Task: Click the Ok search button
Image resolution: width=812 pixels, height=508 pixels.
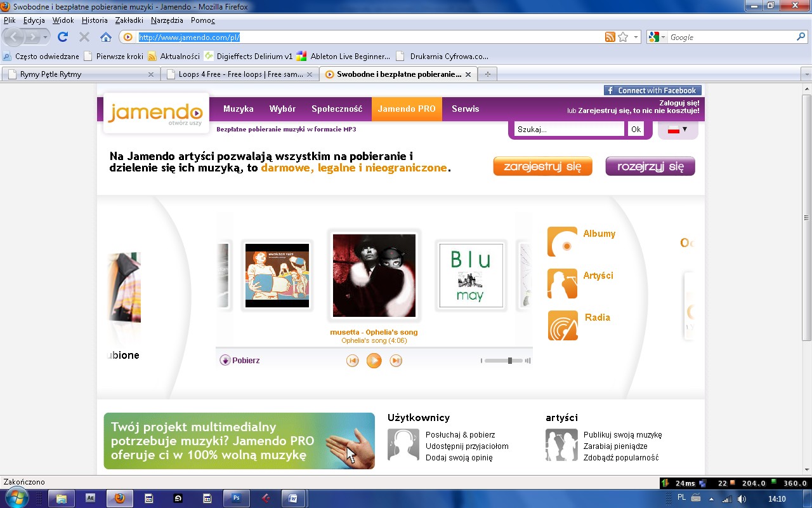Action: pyautogui.click(x=636, y=130)
